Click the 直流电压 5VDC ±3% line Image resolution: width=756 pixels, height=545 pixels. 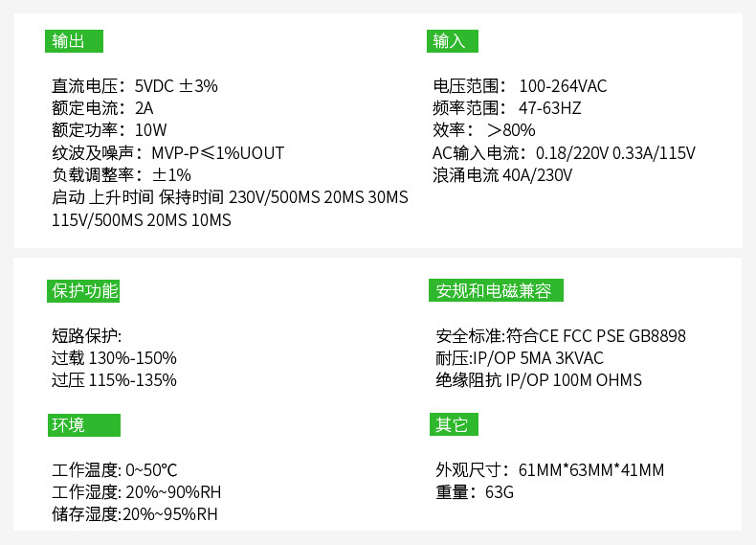click(x=135, y=86)
